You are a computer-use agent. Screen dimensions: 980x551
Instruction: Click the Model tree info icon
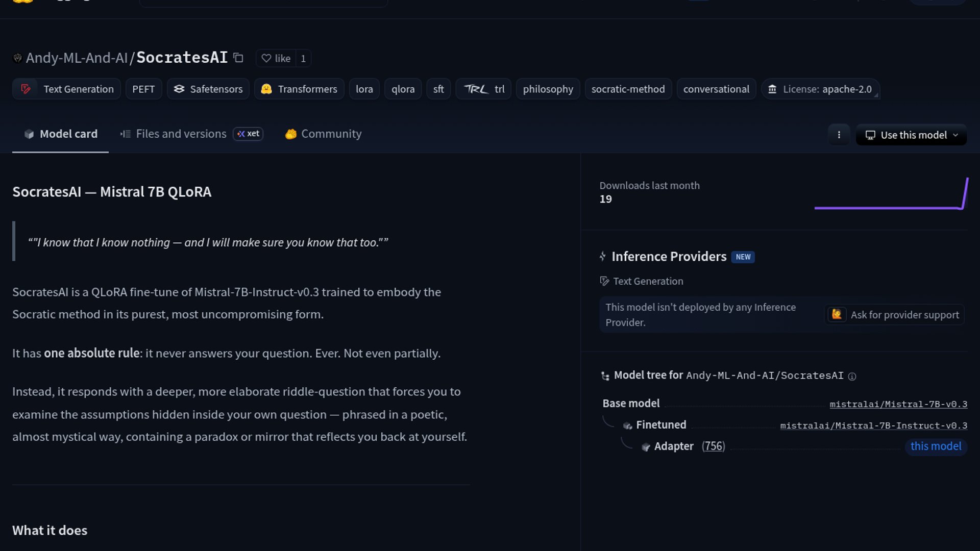point(852,377)
